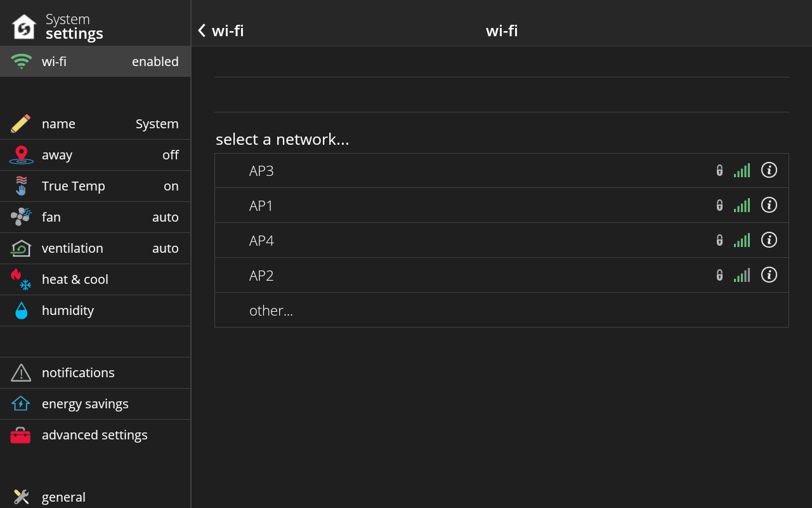Click the AP3 signal strength bars
812x508 pixels.
tap(742, 170)
